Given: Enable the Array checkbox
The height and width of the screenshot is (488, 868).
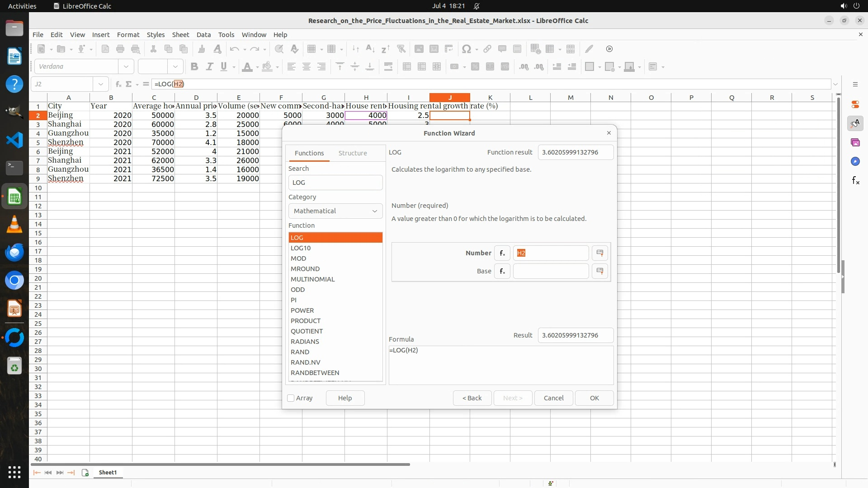Looking at the screenshot, I should 291,398.
